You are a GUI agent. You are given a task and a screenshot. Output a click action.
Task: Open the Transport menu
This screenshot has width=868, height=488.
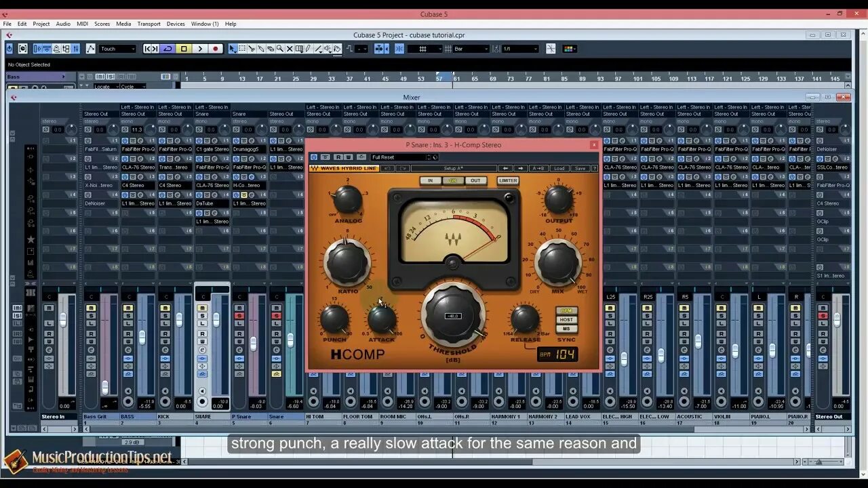tap(149, 24)
